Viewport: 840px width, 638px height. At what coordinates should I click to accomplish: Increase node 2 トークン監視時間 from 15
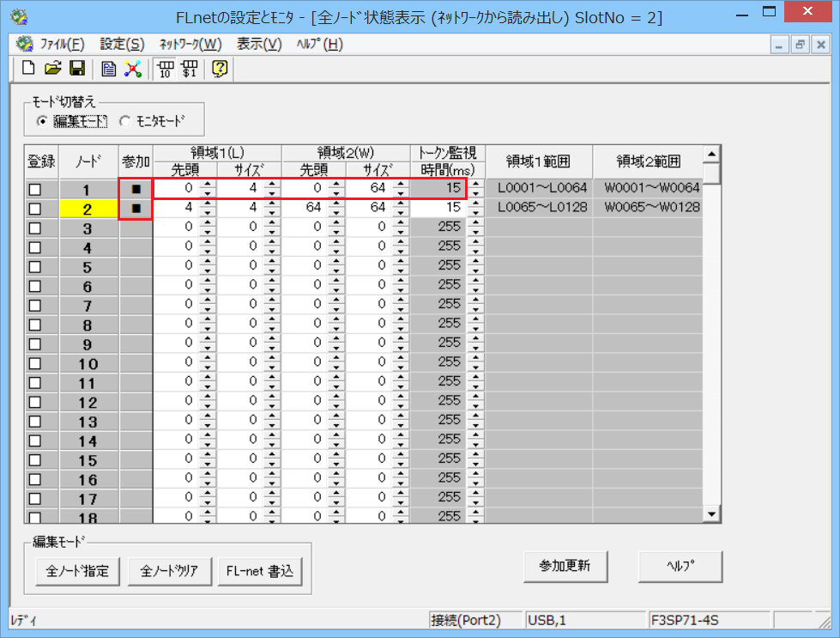pos(474,203)
